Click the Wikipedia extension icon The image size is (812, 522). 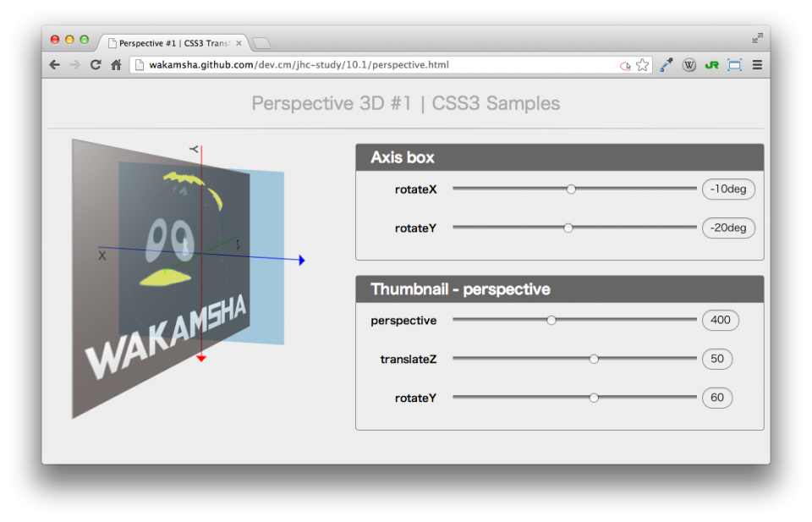(689, 64)
